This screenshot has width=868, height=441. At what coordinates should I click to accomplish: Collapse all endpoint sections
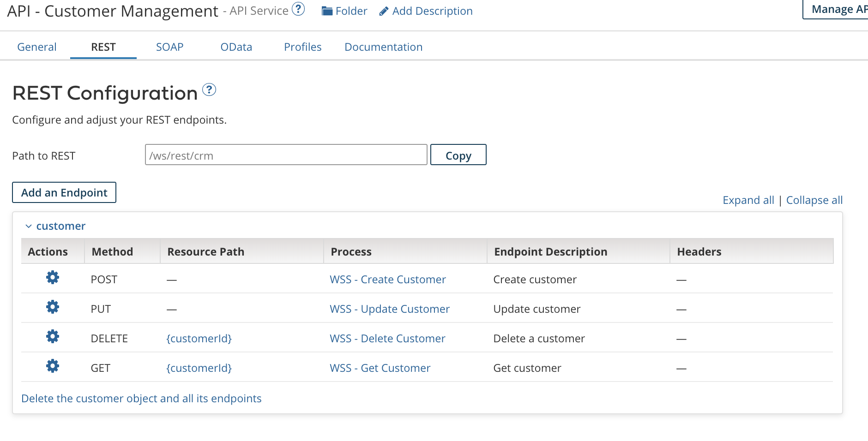tap(814, 200)
